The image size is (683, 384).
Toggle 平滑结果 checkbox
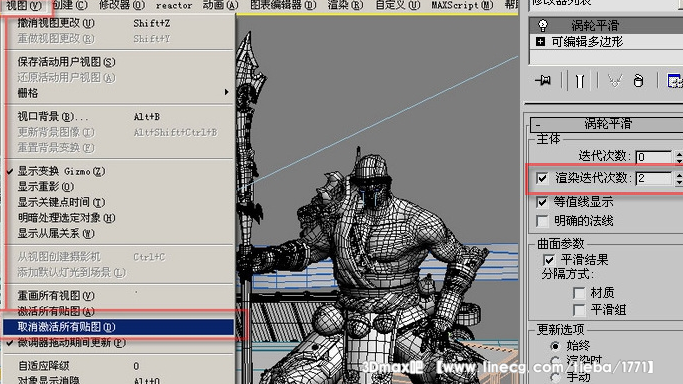[549, 260]
